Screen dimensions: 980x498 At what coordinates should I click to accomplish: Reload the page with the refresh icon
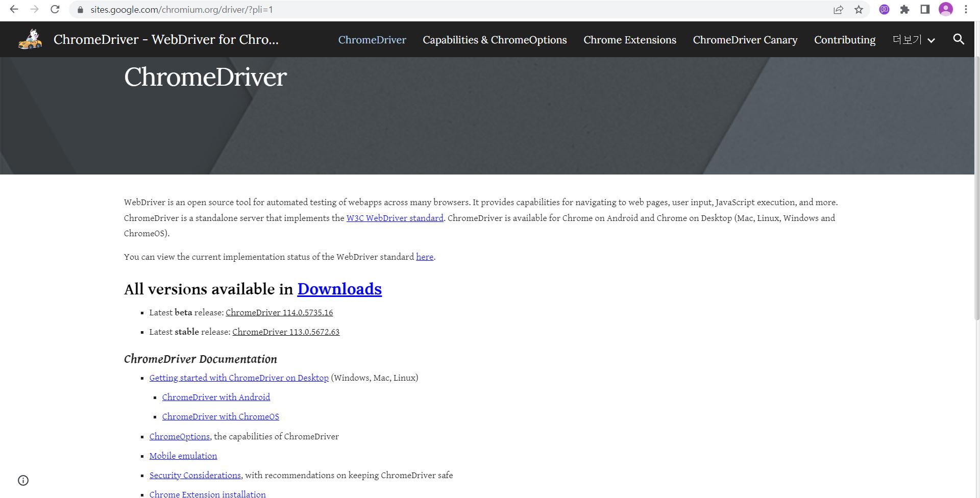tap(55, 9)
